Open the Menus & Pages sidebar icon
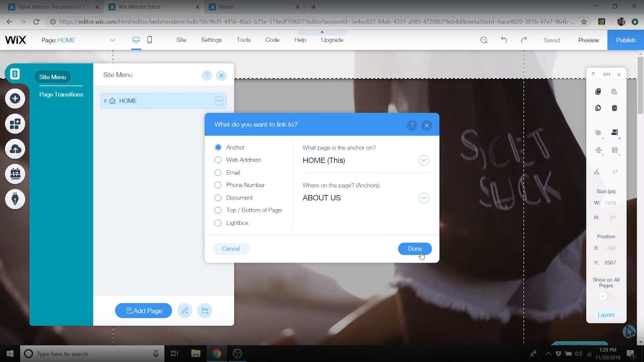Screen dimensions: 644x362 click(x=15, y=74)
